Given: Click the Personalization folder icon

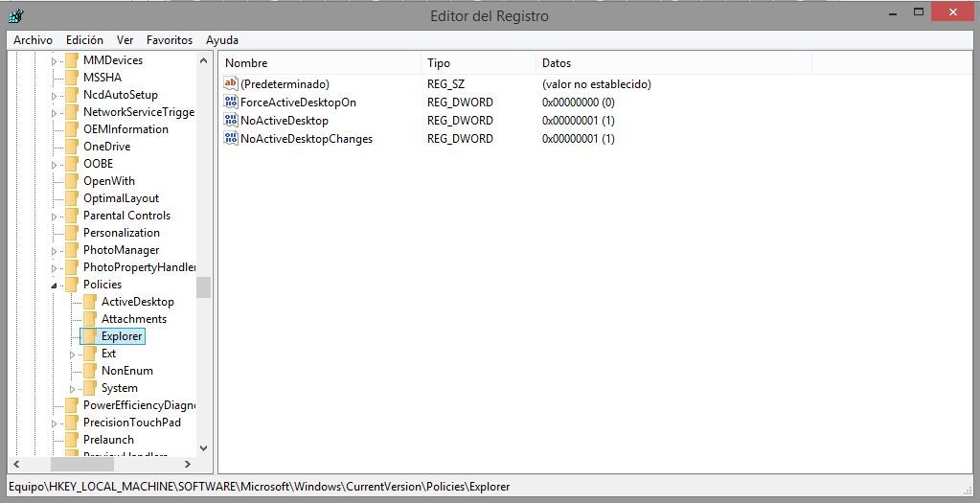Looking at the screenshot, I should point(72,233).
